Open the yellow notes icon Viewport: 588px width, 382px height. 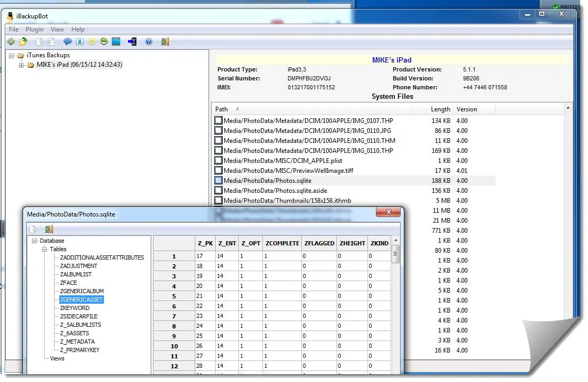click(x=92, y=42)
